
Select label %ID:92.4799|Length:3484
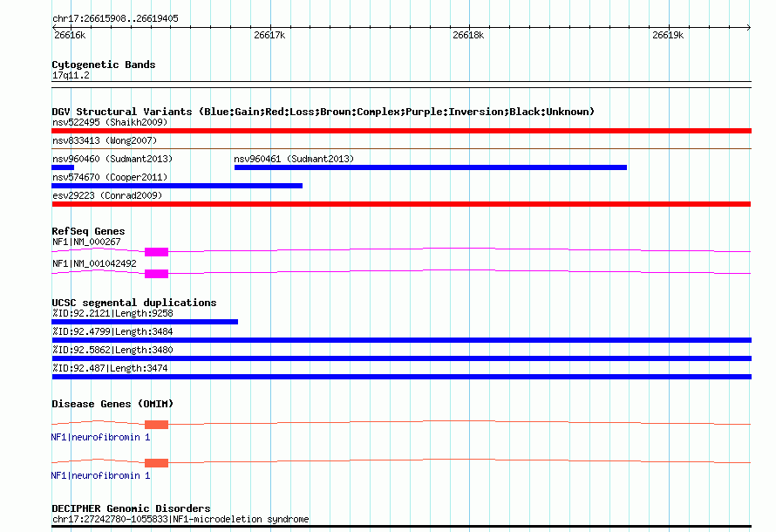(112, 331)
